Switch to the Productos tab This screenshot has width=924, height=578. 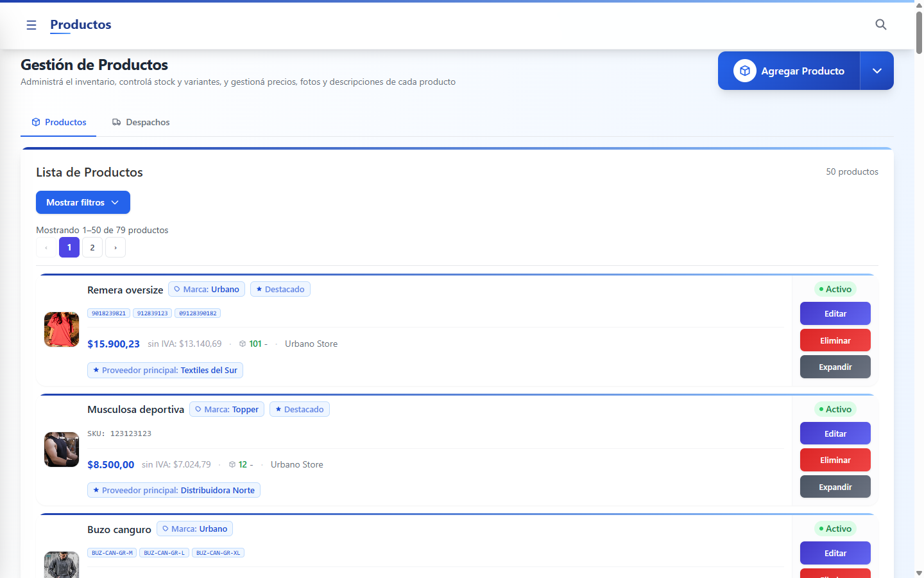coord(58,122)
